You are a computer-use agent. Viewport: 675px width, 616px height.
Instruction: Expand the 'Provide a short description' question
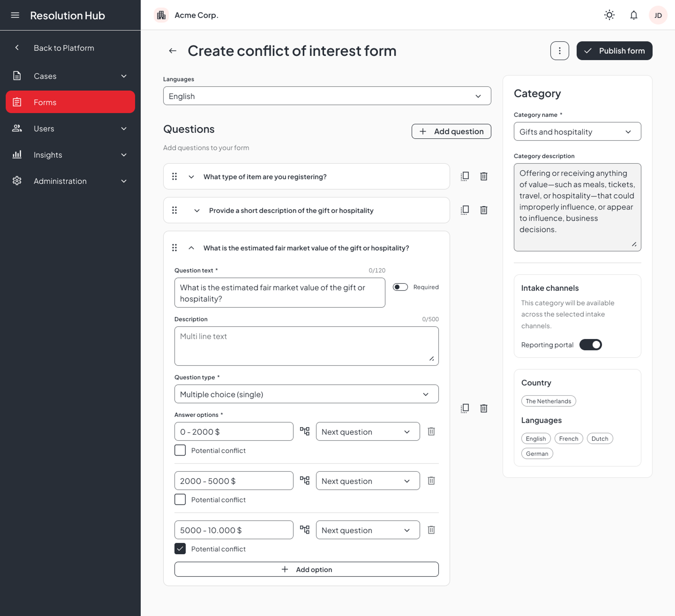tap(197, 211)
